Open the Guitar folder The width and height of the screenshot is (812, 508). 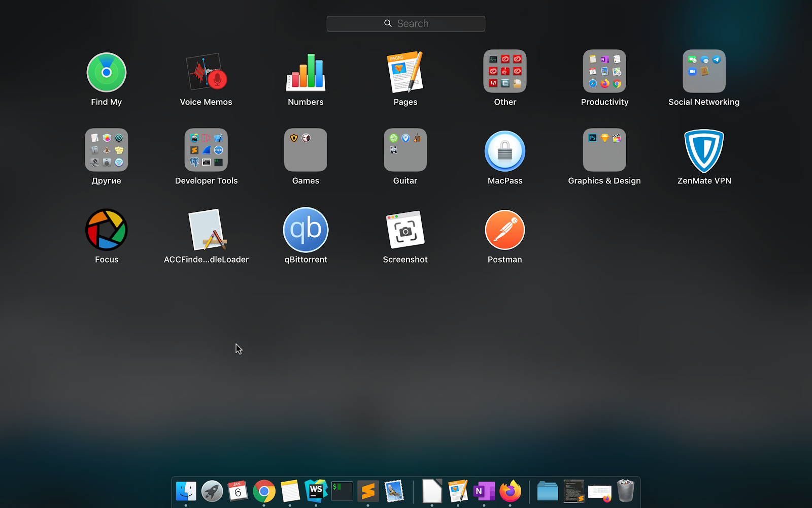coord(405,150)
